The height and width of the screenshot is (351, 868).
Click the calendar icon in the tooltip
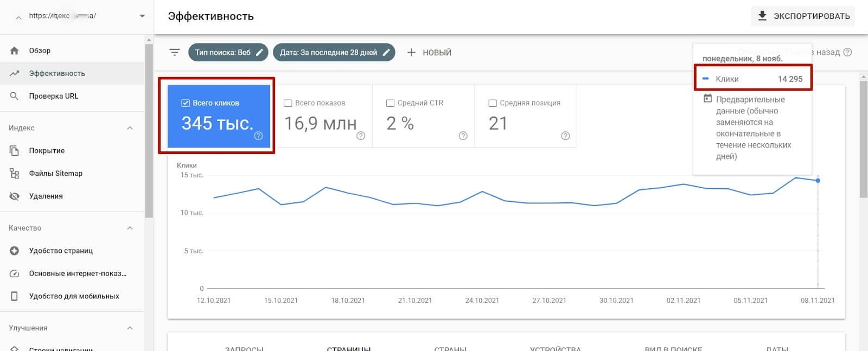tap(707, 99)
